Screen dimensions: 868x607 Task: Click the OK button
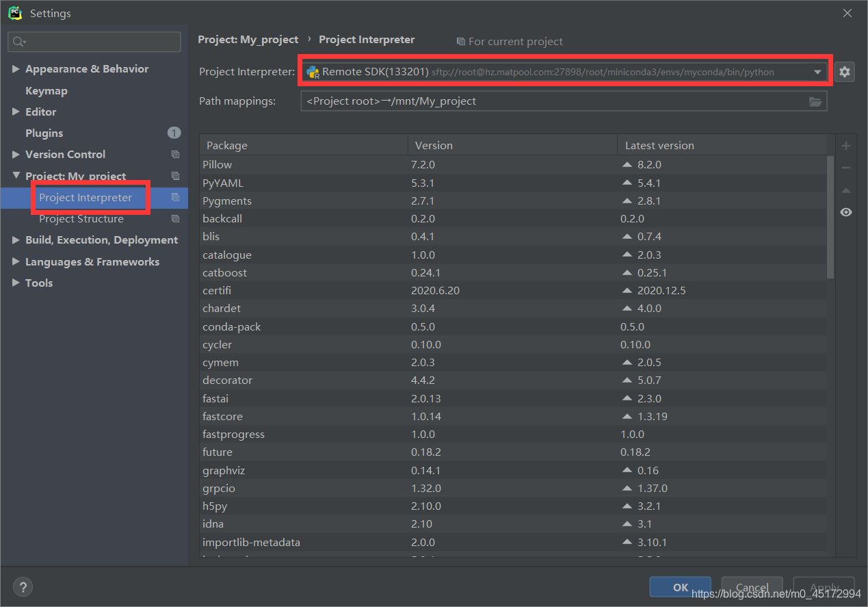point(681,587)
